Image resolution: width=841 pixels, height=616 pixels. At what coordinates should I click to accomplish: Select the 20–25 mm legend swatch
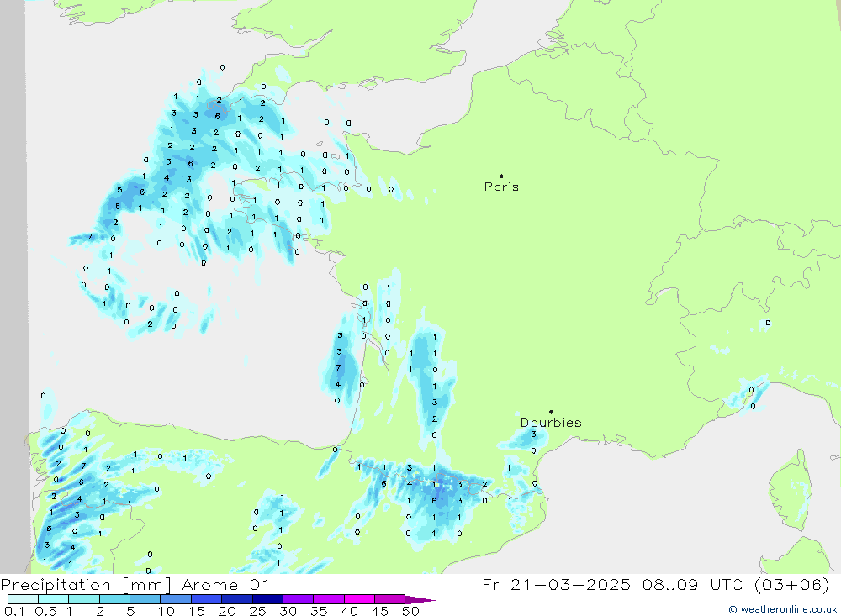click(x=237, y=599)
